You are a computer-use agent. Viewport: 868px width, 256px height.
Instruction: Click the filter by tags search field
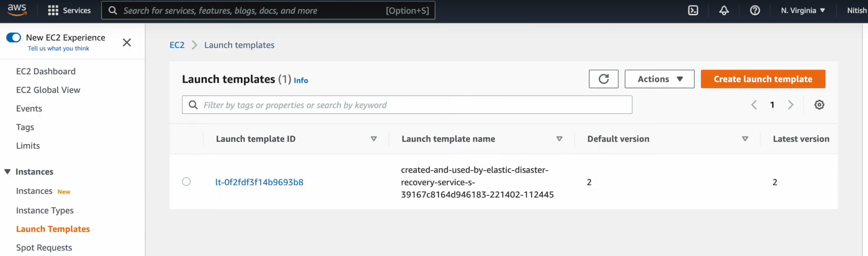pos(407,105)
